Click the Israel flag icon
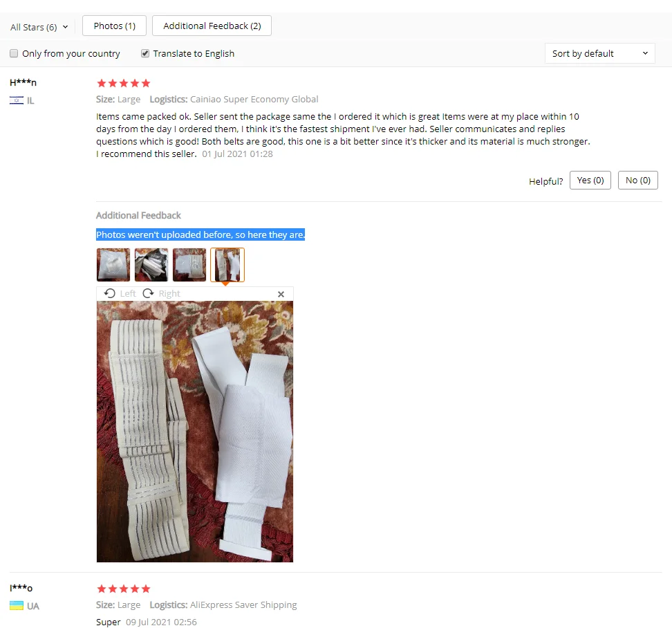This screenshot has height=628, width=672. (x=17, y=100)
